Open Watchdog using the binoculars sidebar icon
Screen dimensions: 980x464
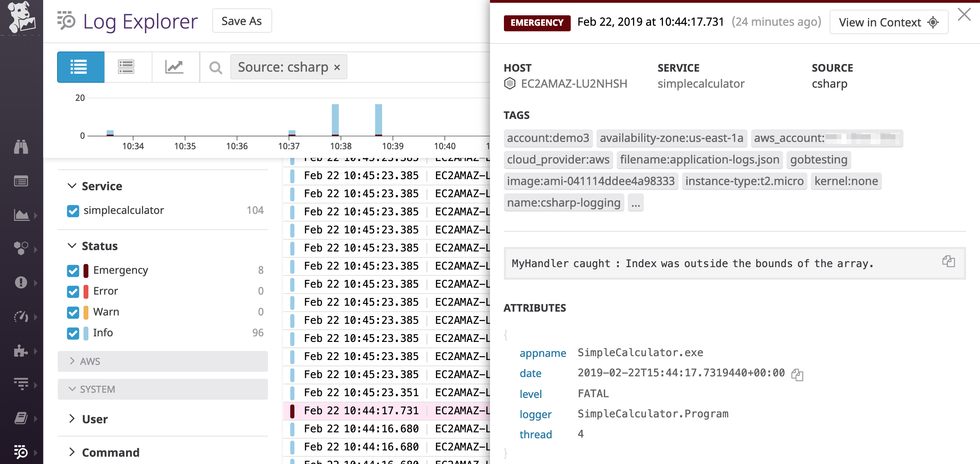click(x=22, y=147)
